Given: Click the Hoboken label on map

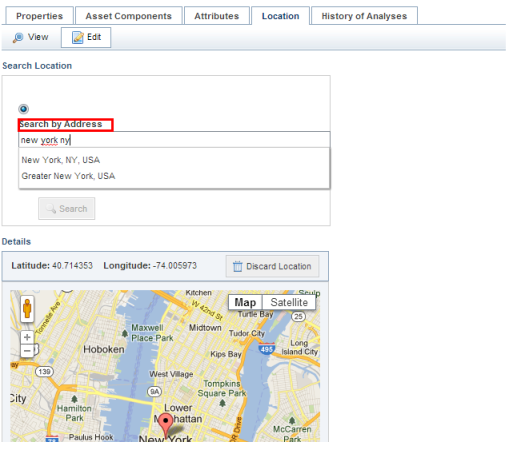Looking at the screenshot, I should 104,349.
